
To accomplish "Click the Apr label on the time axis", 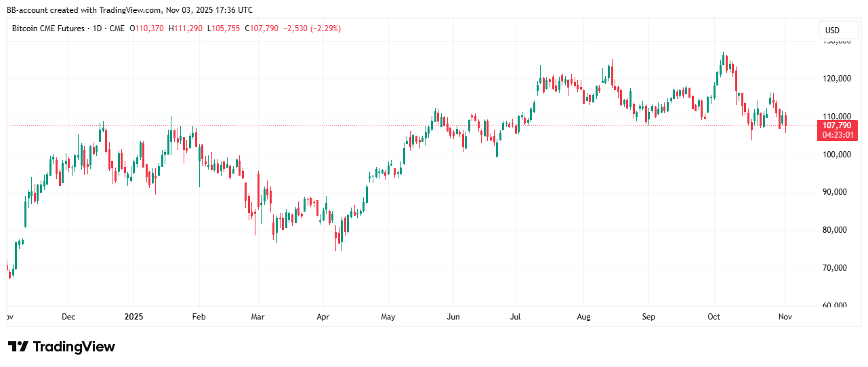I will (323, 317).
